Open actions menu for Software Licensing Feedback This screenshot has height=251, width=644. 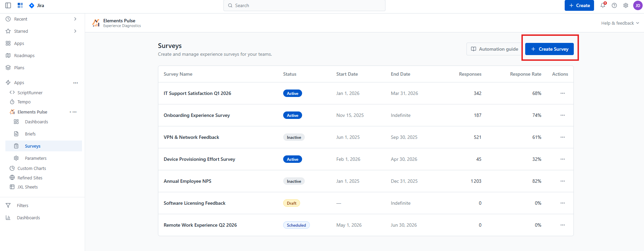(562, 203)
